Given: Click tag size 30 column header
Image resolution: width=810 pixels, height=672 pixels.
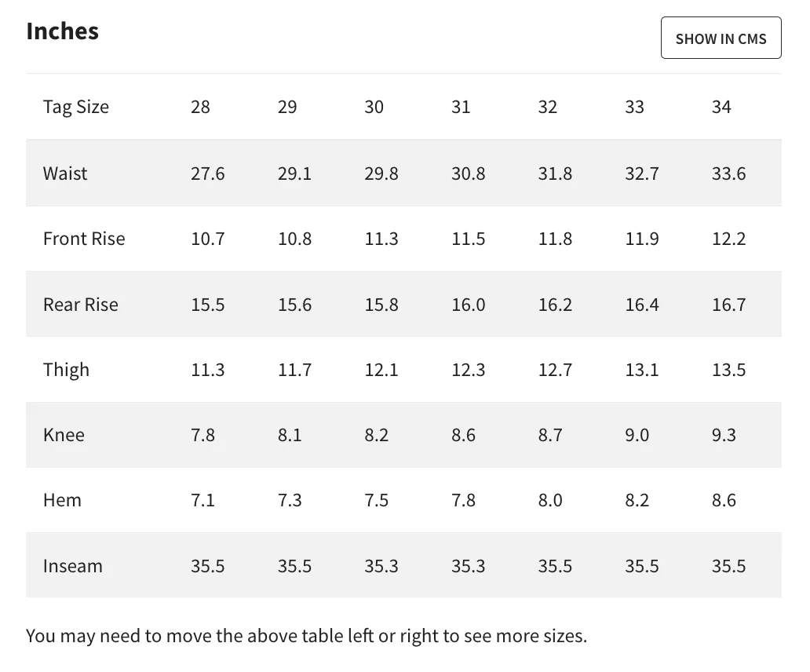Looking at the screenshot, I should [374, 107].
